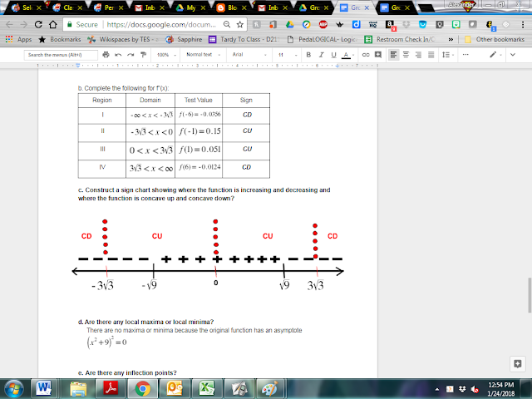Open the Apps bookmark shortcut
Viewport: 532px width, 399px height.
(x=18, y=39)
